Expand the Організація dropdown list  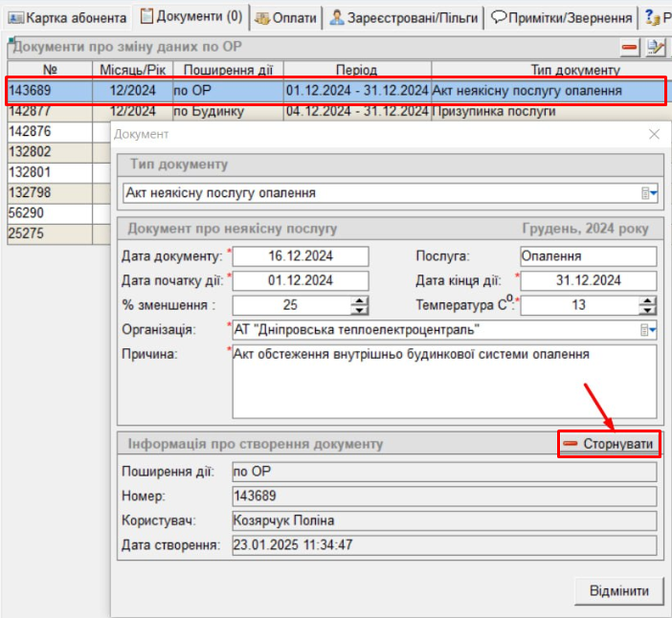tap(650, 330)
